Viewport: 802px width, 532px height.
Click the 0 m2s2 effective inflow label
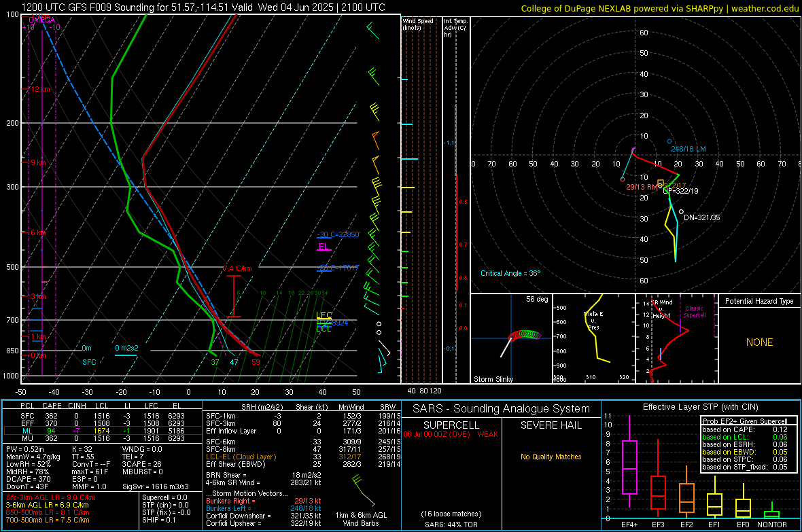tap(126, 348)
